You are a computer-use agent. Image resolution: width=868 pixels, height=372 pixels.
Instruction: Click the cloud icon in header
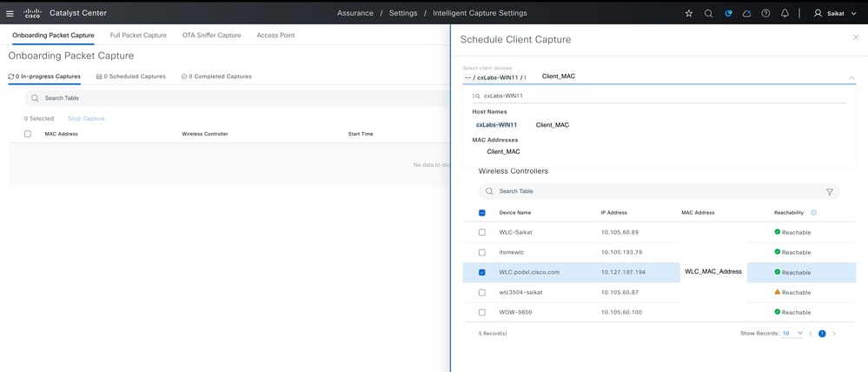point(746,13)
